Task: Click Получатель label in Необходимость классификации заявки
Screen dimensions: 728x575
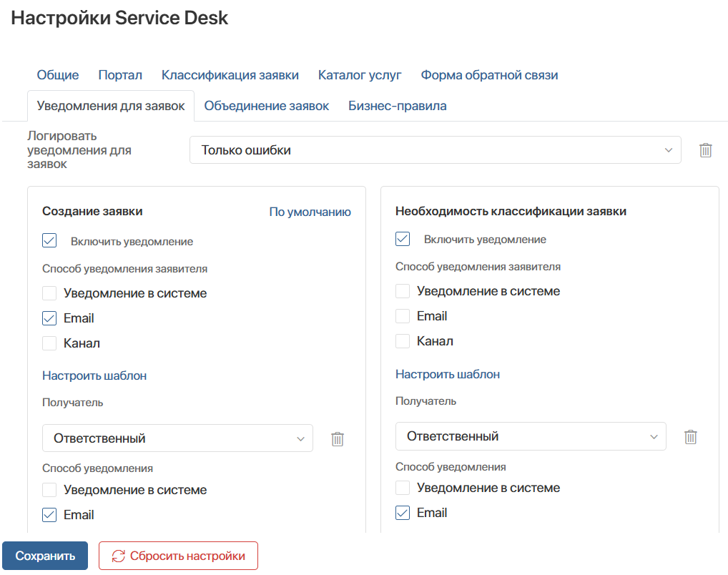Action: click(426, 400)
